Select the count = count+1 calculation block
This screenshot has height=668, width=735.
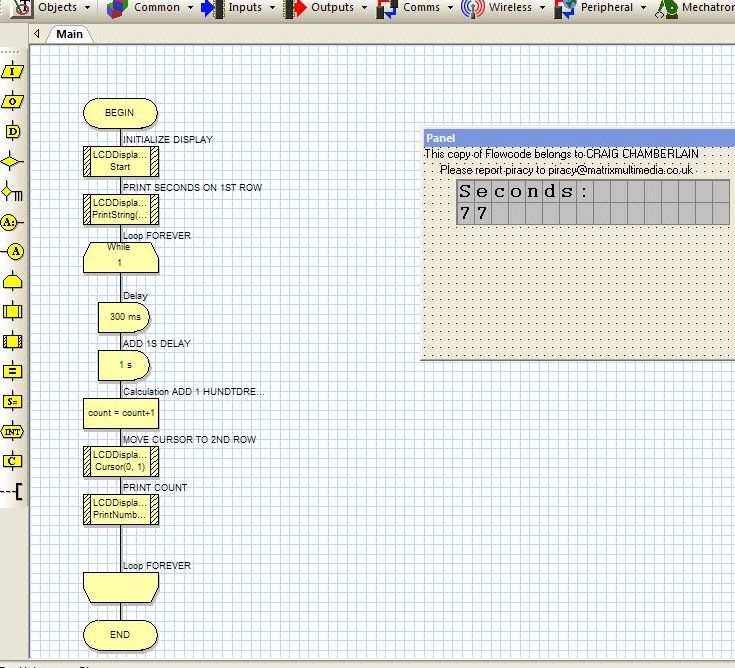(x=121, y=413)
